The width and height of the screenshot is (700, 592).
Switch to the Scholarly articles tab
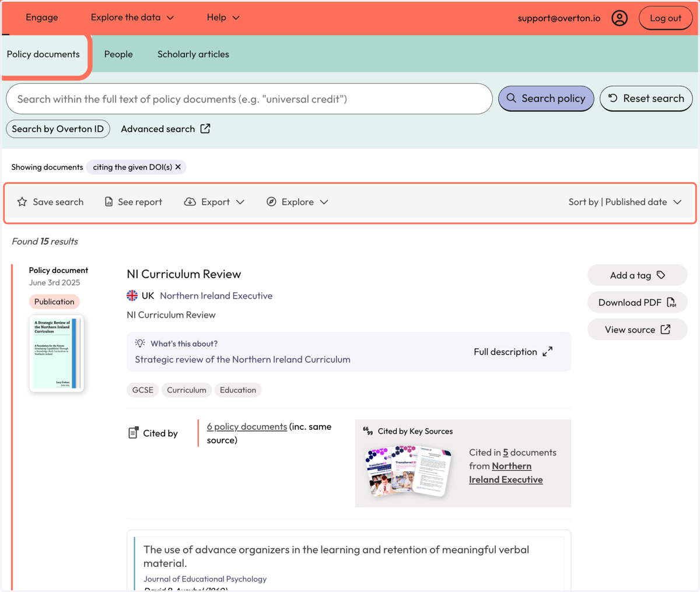pos(193,54)
